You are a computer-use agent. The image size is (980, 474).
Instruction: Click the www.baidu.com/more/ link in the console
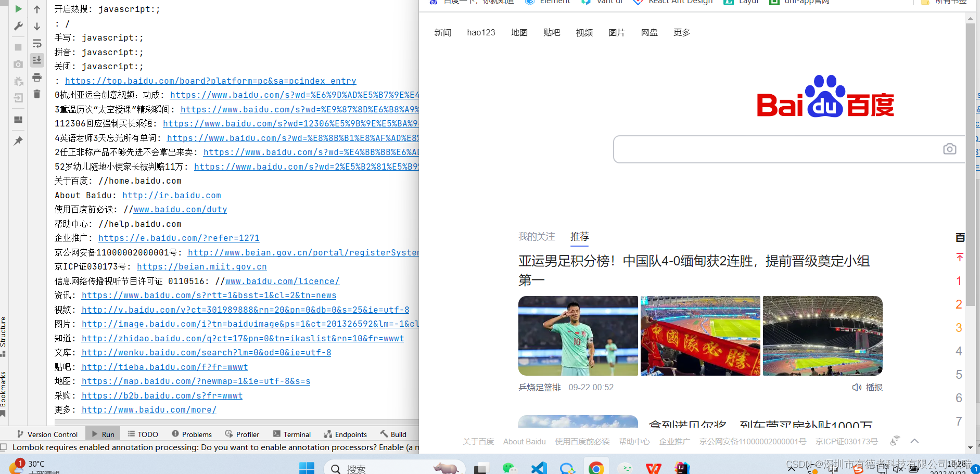(149, 409)
